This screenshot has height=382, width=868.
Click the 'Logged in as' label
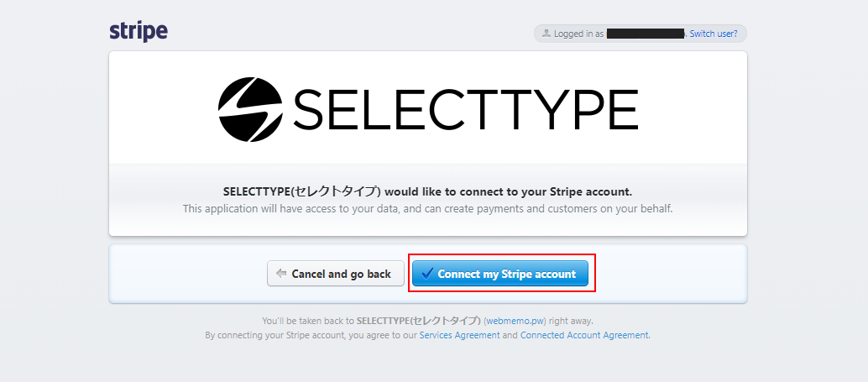click(x=578, y=34)
